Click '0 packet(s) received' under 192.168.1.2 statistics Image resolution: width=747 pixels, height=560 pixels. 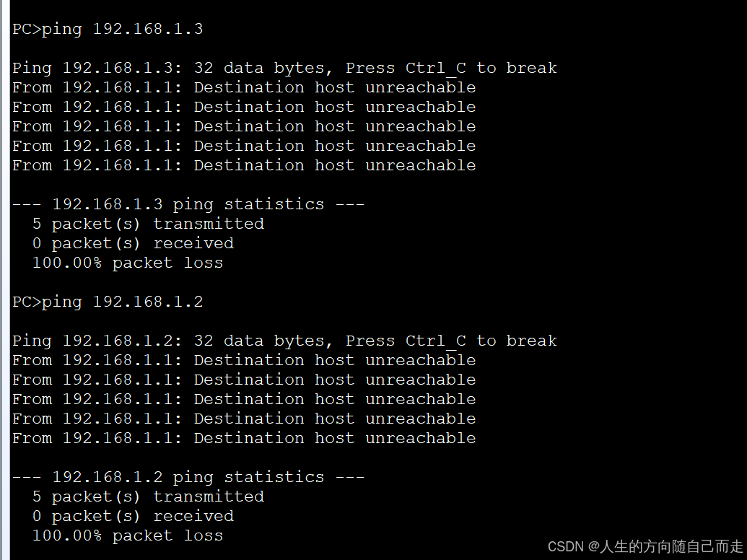(x=133, y=516)
